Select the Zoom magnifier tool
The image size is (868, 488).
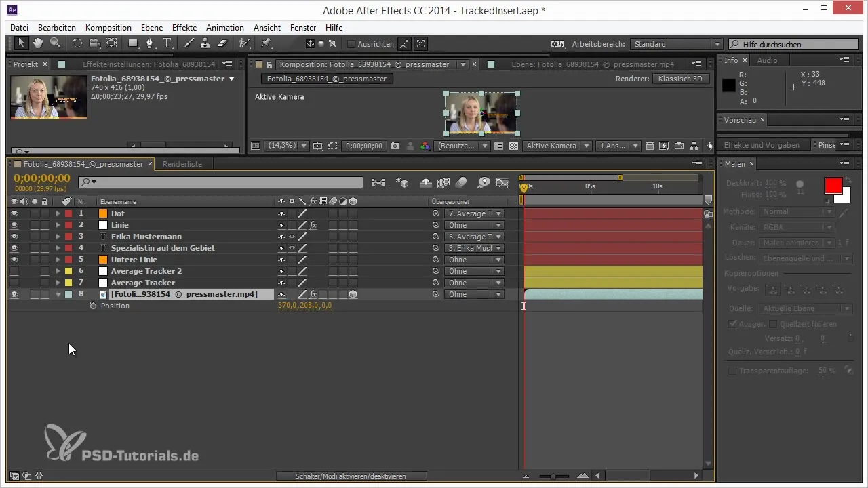pos(55,43)
